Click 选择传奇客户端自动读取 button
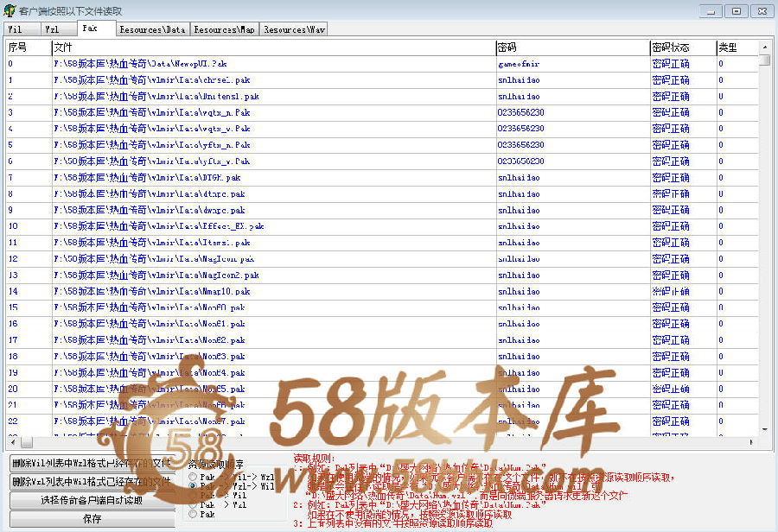This screenshot has height=532, width=778. pos(92,500)
